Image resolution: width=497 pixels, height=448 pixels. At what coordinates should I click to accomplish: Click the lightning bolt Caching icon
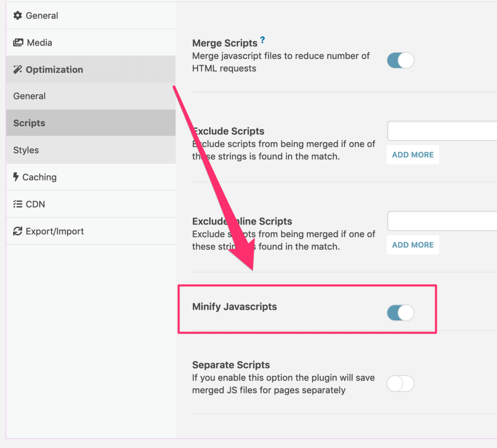coord(17,177)
